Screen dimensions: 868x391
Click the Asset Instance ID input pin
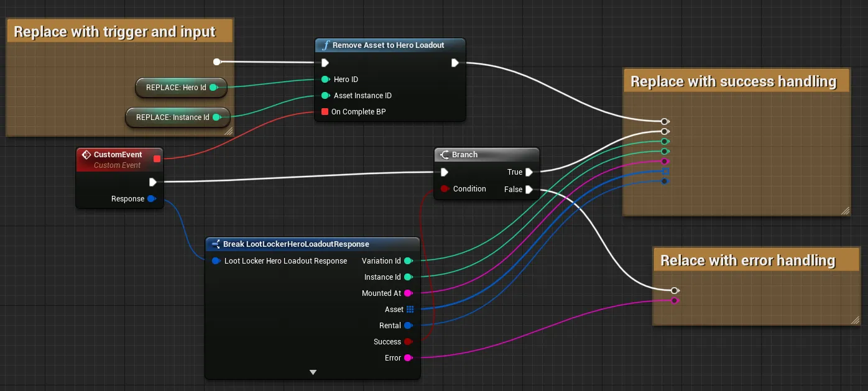point(325,96)
